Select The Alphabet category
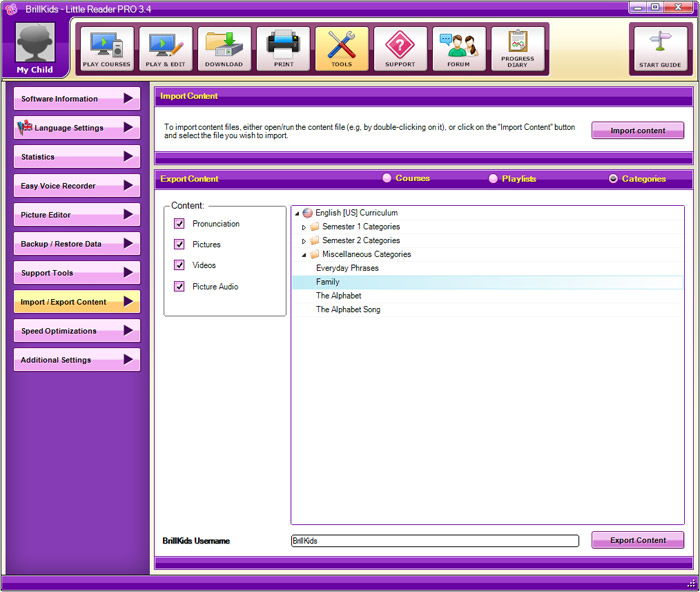The width and height of the screenshot is (700, 592). pyautogui.click(x=338, y=296)
